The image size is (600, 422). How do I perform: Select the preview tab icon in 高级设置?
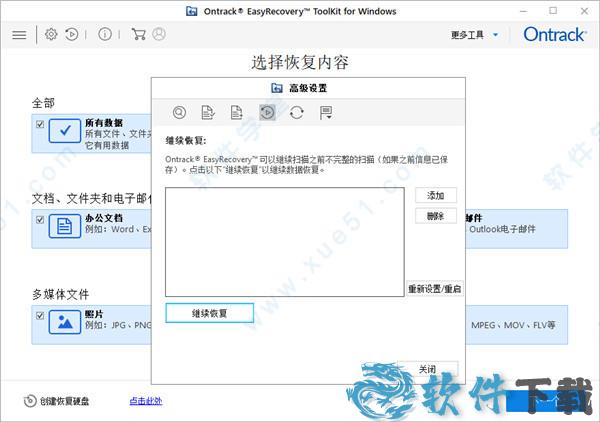coord(180,113)
